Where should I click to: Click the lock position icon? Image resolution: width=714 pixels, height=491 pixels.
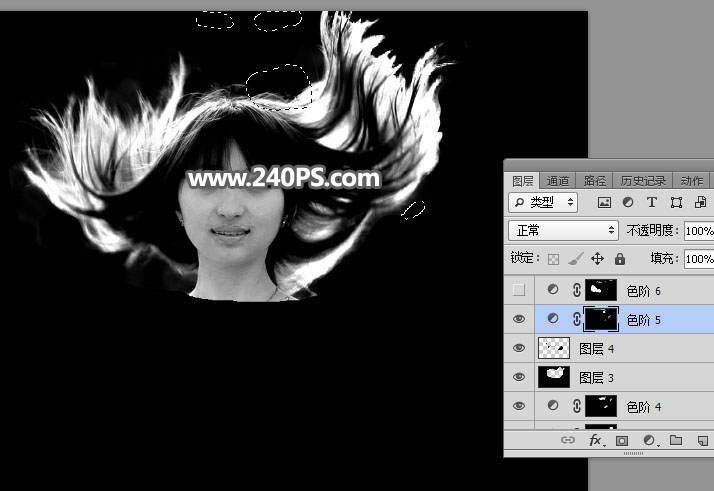click(x=597, y=259)
